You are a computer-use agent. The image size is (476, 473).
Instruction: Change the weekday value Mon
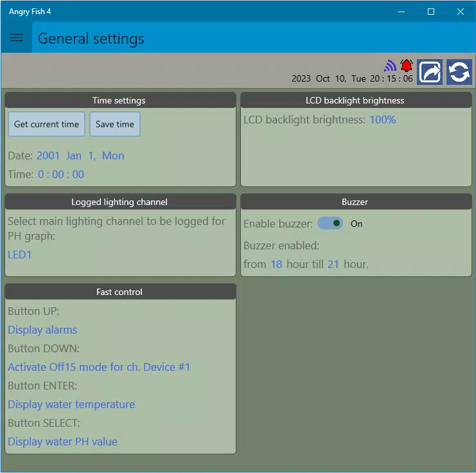tap(113, 156)
